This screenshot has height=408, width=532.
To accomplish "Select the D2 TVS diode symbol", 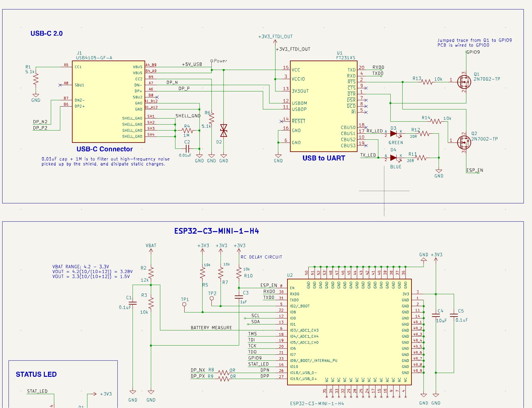I will coord(224,131).
